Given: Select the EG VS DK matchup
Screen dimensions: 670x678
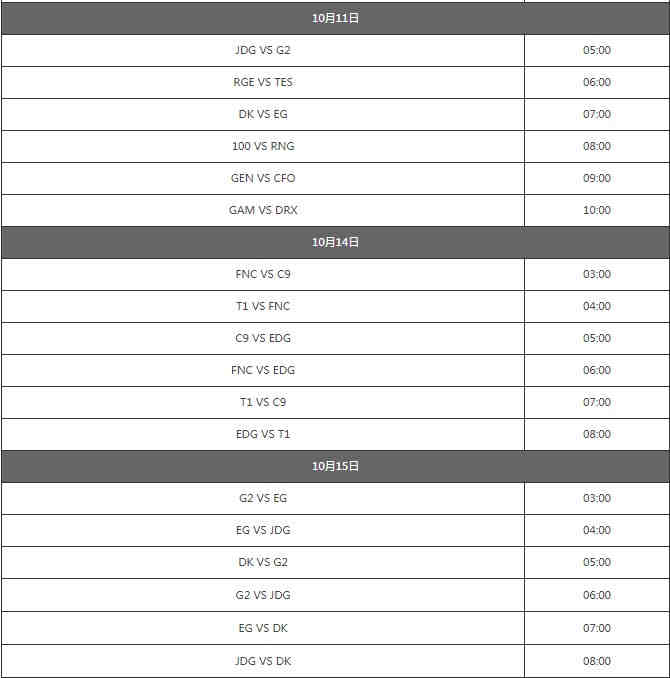Looking at the screenshot, I should click(x=263, y=628).
